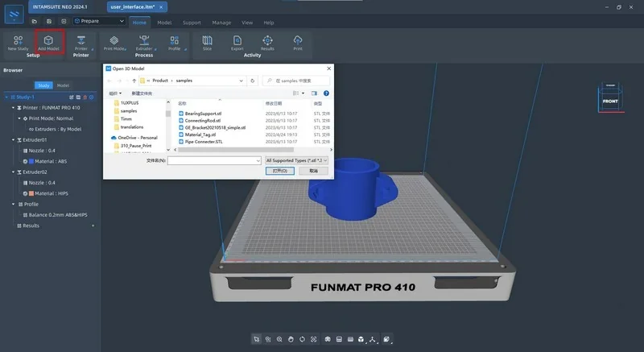Open the Help ribbon tab
The image size is (644, 352).
(x=269, y=23)
